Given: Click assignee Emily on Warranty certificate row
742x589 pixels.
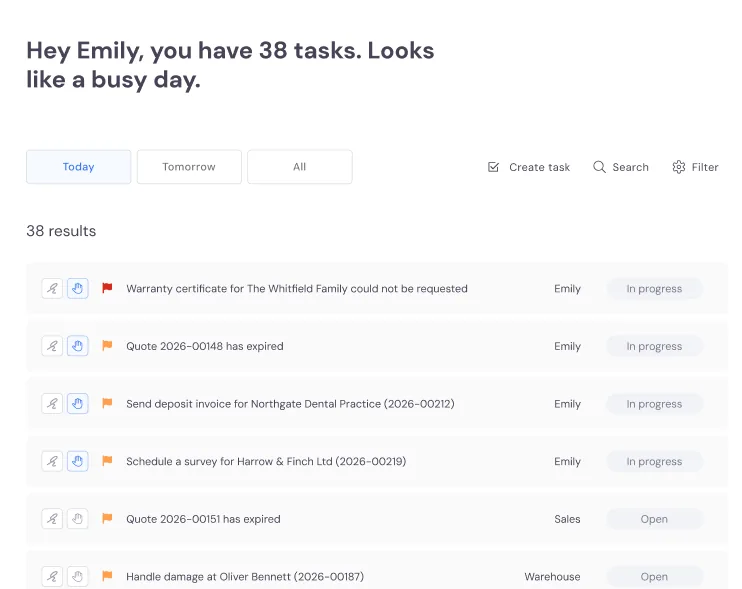Looking at the screenshot, I should [x=567, y=289].
